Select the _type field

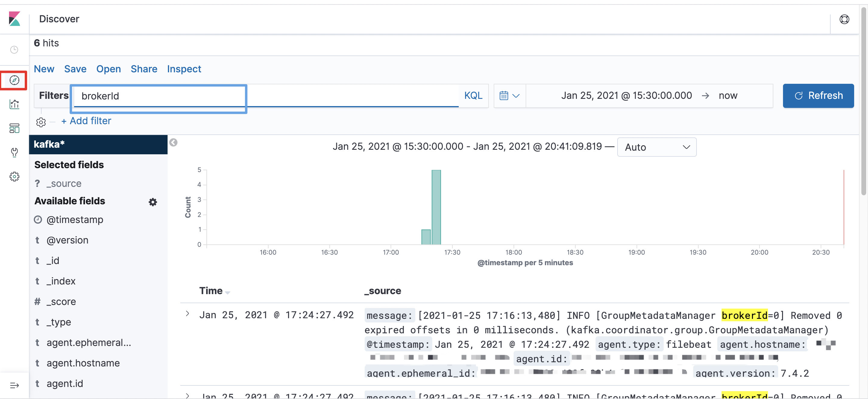[x=59, y=322]
